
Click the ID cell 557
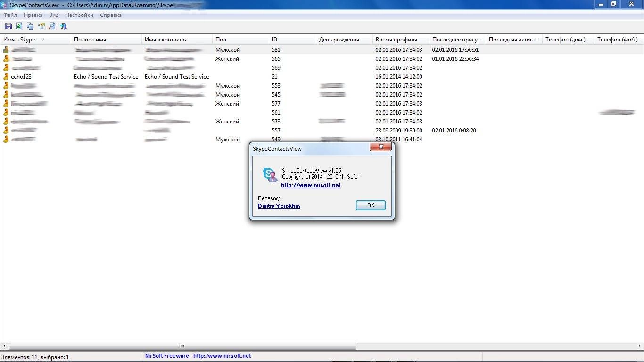(x=276, y=130)
